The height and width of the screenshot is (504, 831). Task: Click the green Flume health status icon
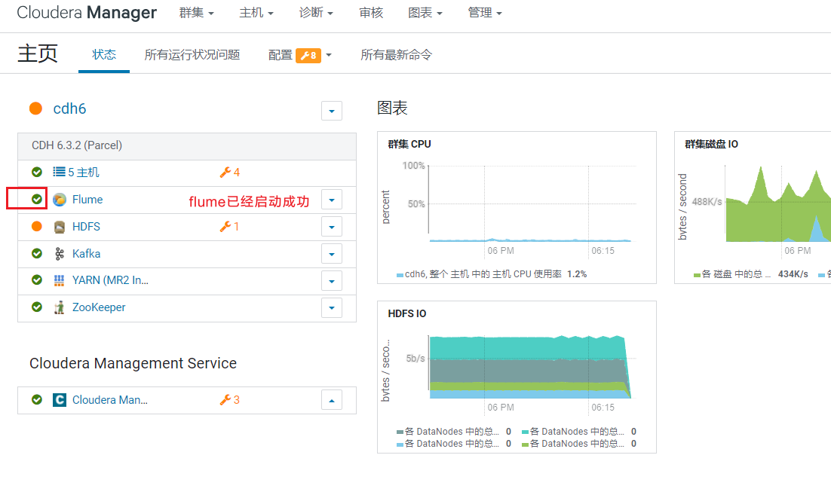[x=36, y=199]
